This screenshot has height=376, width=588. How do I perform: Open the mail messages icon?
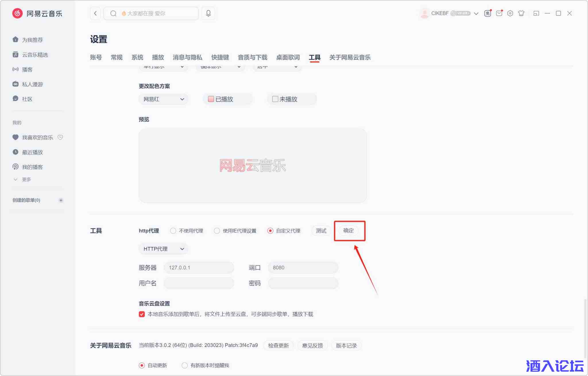(x=499, y=13)
